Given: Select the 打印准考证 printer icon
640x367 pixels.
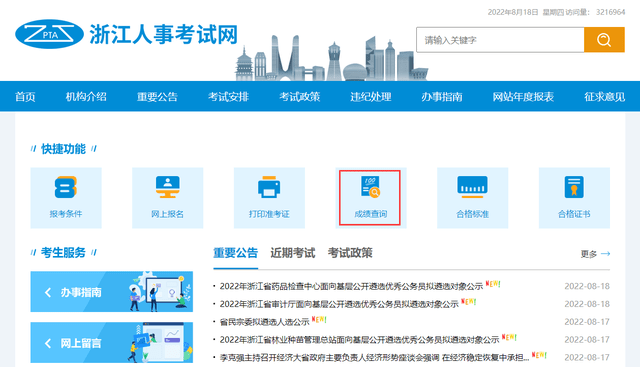Looking at the screenshot, I should click(269, 187).
